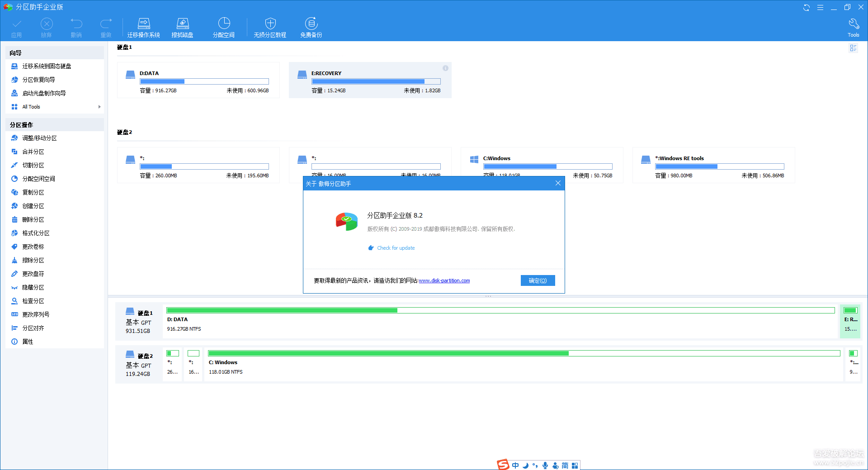Click the refresh icon in title bar
This screenshot has height=470, width=868.
(806, 7)
